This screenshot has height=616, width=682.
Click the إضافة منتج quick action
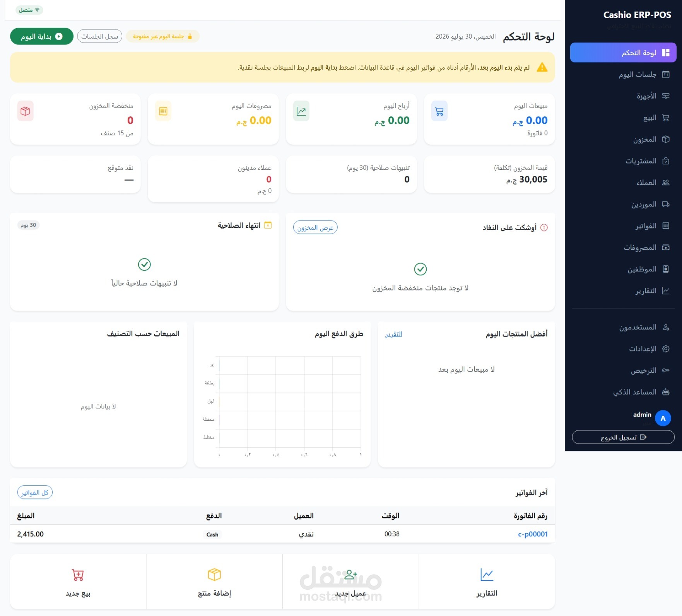tap(214, 582)
